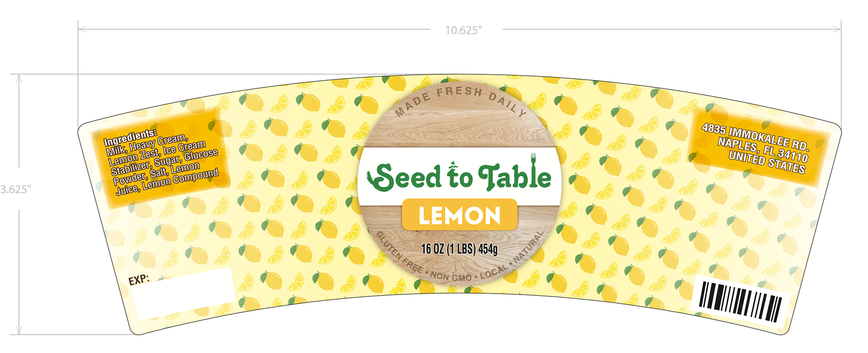Click the 10.625" width dimension label
The height and width of the screenshot is (353, 868).
[x=463, y=30]
